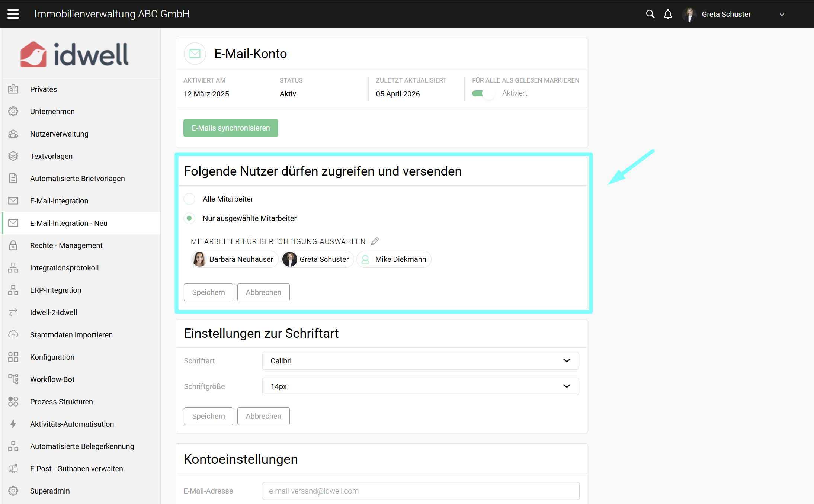Open Nutzerverwaltung in the sidebar

59,134
